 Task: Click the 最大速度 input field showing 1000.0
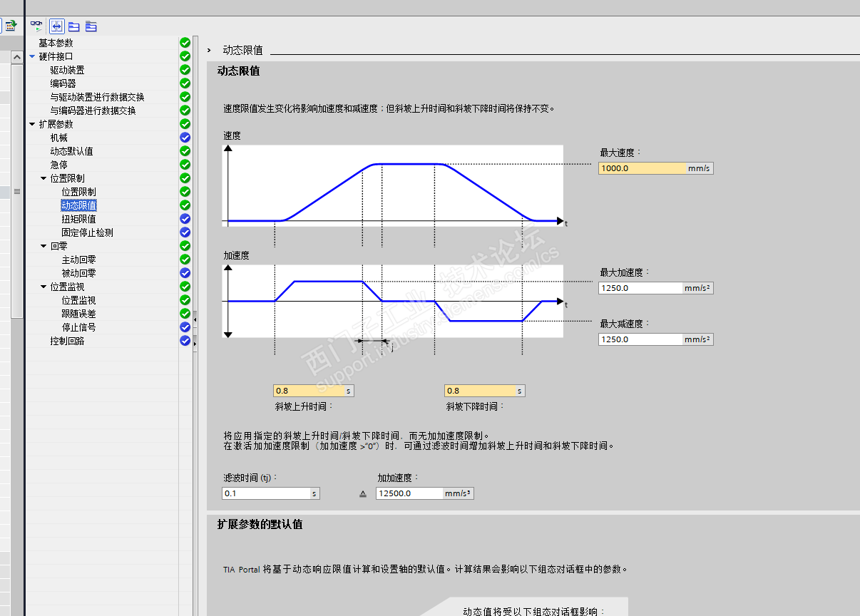643,168
